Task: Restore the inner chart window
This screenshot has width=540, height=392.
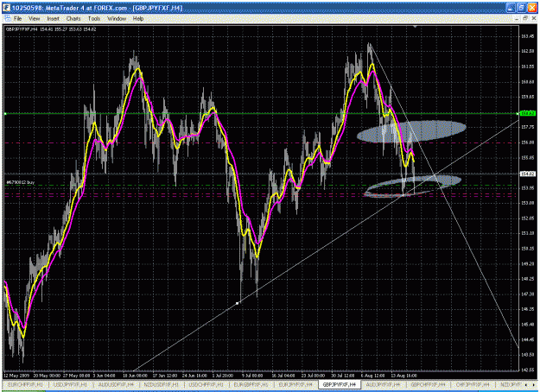Action: 525,19
